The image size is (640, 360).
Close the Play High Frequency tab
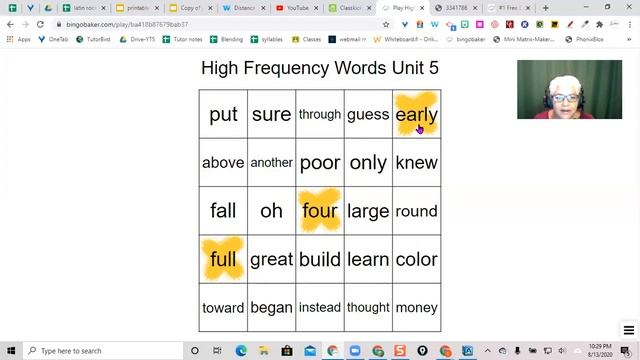pyautogui.click(x=422, y=8)
